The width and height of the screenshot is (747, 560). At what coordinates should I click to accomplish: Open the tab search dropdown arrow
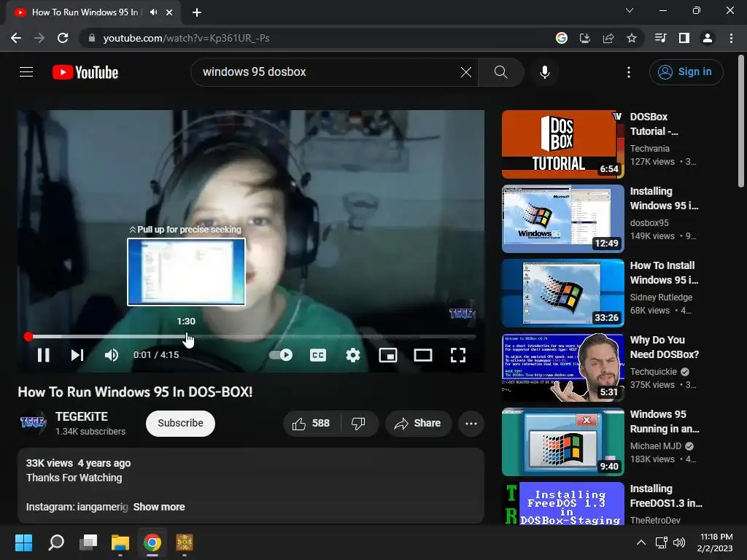[x=630, y=10]
